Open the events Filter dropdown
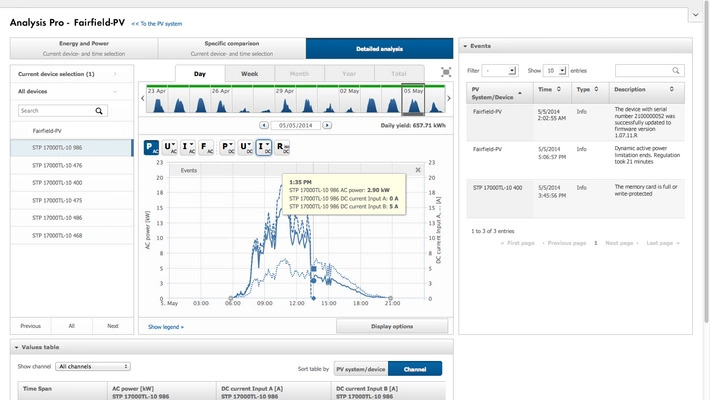The width and height of the screenshot is (710, 400). 500,71
